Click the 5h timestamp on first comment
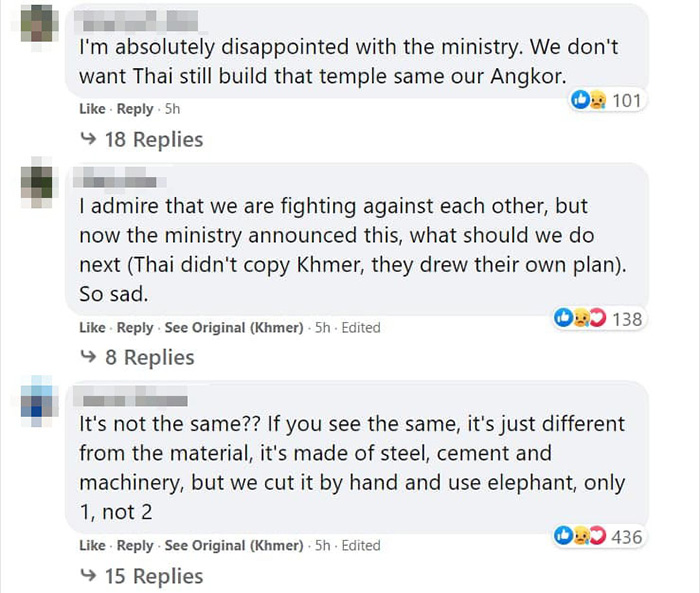This screenshot has width=700, height=593. 171,108
